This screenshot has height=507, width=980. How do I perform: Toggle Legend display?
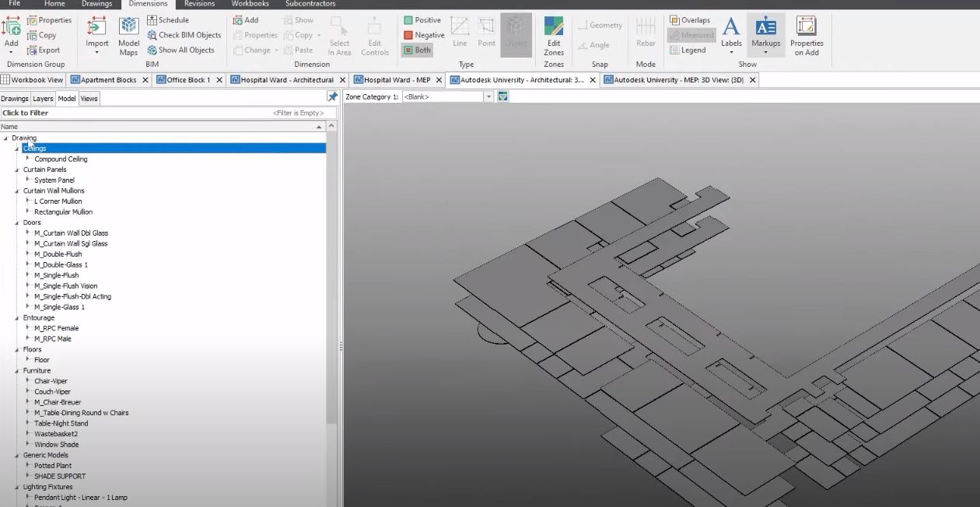coord(688,50)
